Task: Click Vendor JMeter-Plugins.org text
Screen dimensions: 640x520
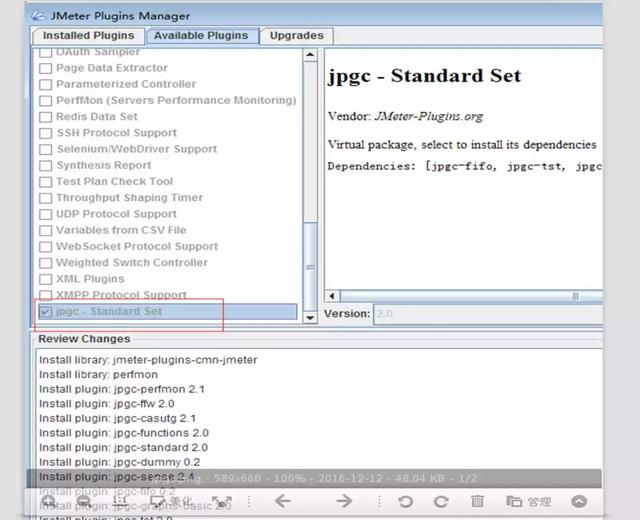Action: [x=405, y=117]
